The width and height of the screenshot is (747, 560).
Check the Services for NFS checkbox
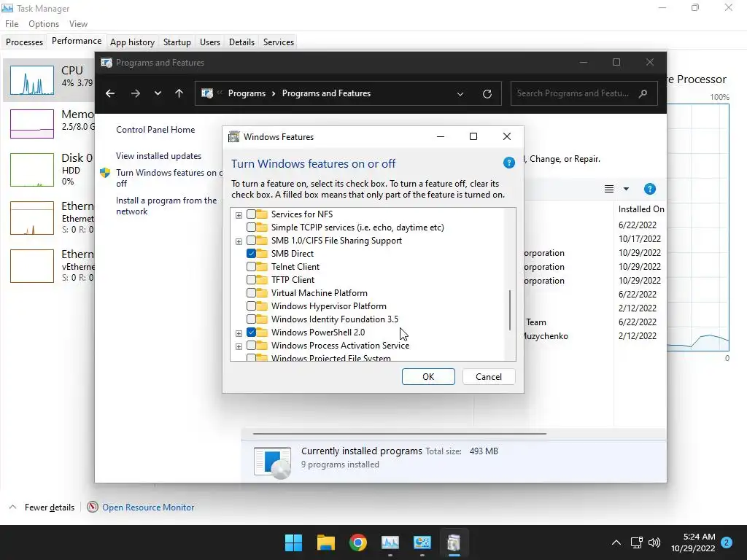251,214
